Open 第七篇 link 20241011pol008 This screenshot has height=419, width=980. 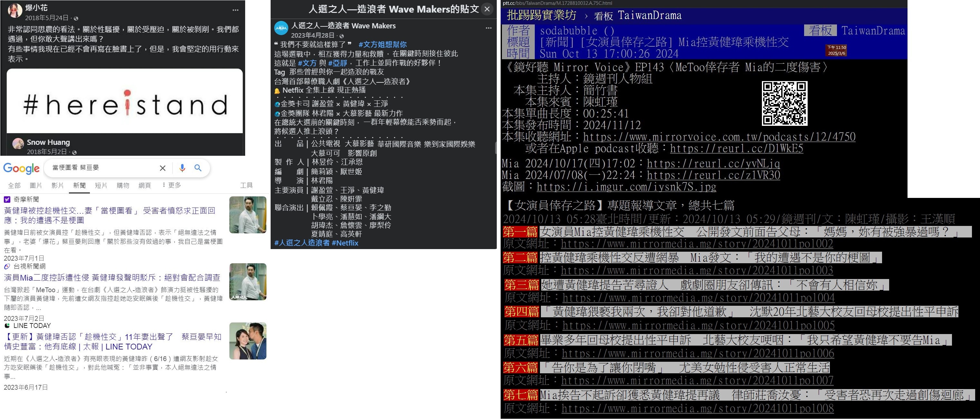coord(697,409)
